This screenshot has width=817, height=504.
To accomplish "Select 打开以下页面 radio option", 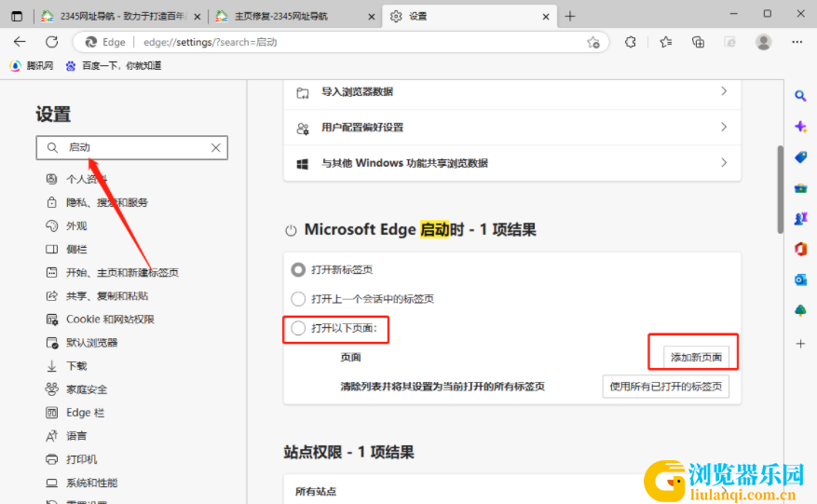I will (298, 328).
